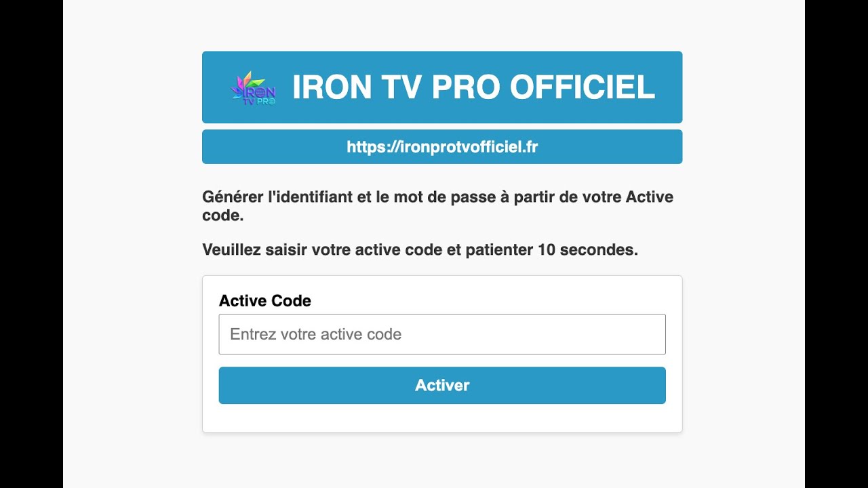Click the "Active Code" field label
The width and height of the screenshot is (868, 488).
click(265, 301)
